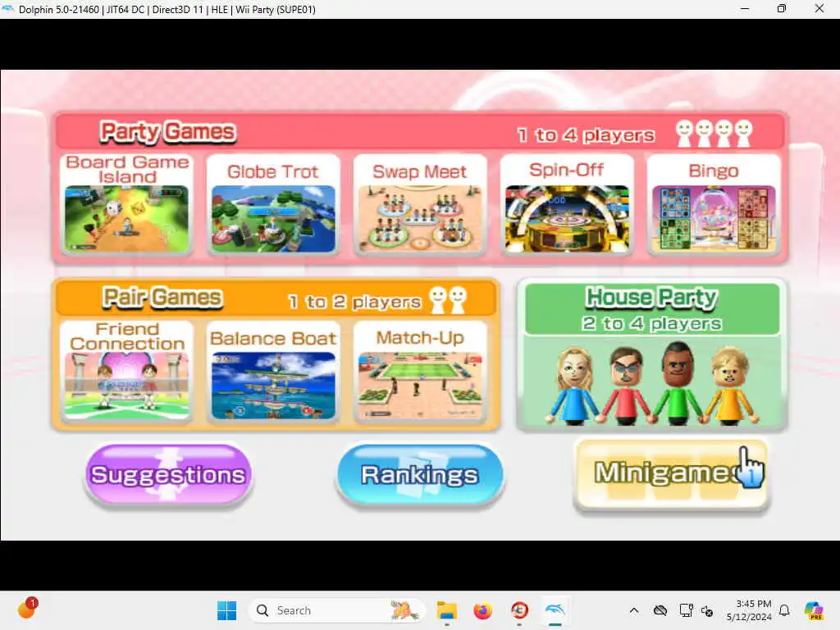This screenshot has width=840, height=630.
Task: Click the four-player figures icon
Action: 714,133
